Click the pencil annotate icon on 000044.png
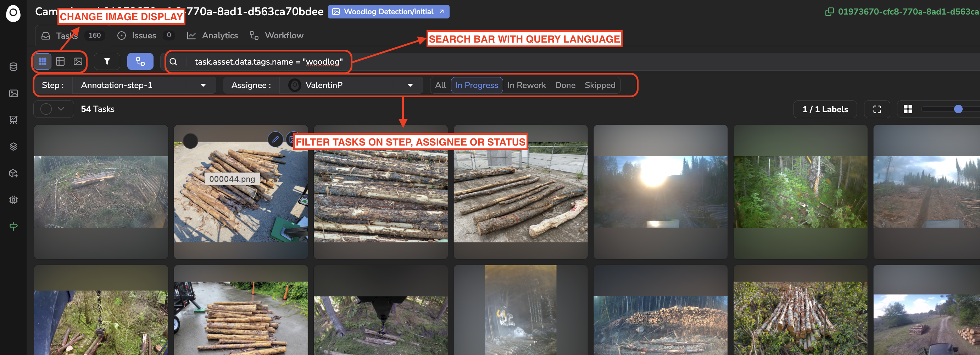The width and height of the screenshot is (980, 355). (275, 140)
